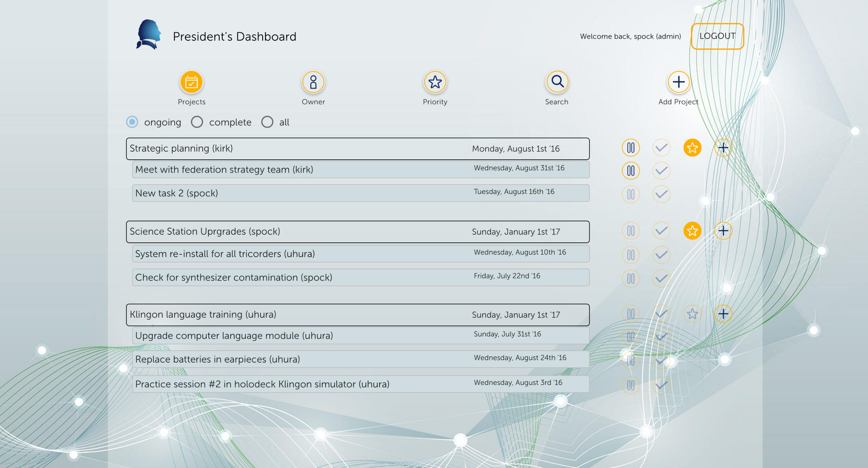Open the Search magnifier icon

pos(557,82)
